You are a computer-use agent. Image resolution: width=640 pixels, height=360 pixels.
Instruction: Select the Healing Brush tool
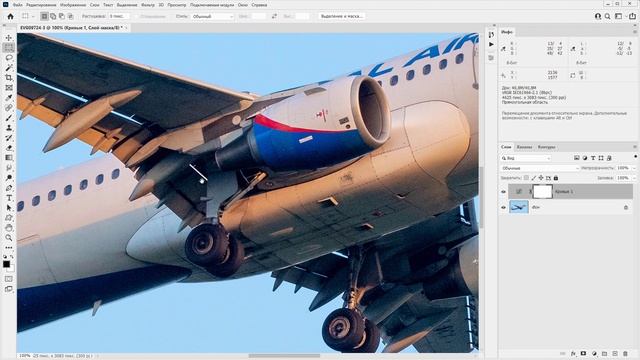(9, 108)
